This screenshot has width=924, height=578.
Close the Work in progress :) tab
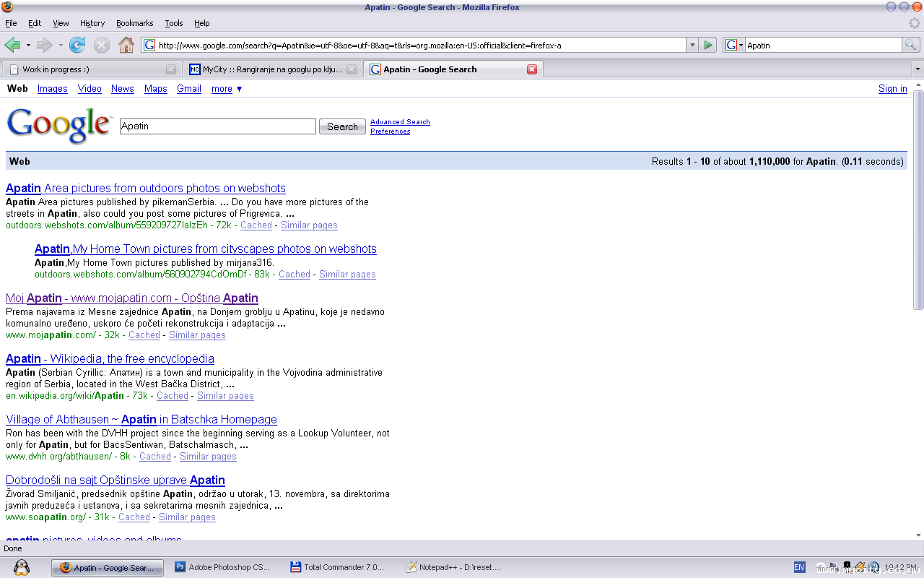pyautogui.click(x=171, y=69)
